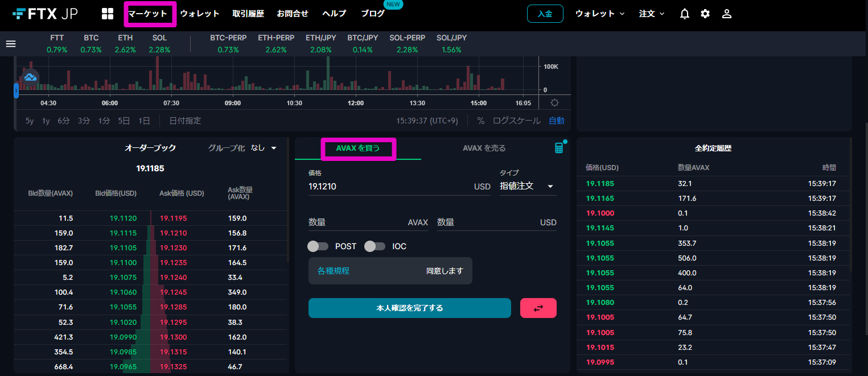The height and width of the screenshot is (376, 868).
Task: Open the order type 指値注文 dropdown
Action: [528, 186]
